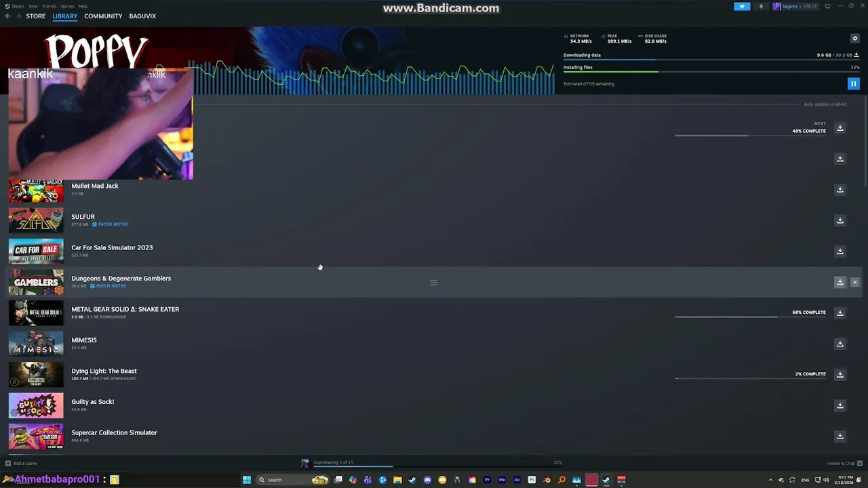Click the taskbar Search box
Viewport: 868px width, 488px height.
tap(293, 480)
